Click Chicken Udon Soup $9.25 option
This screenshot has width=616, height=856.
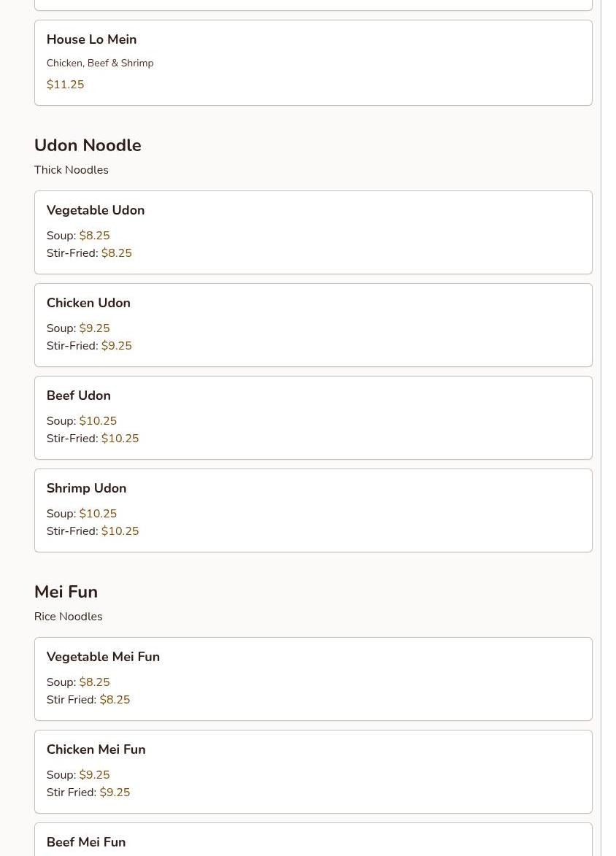(x=94, y=328)
